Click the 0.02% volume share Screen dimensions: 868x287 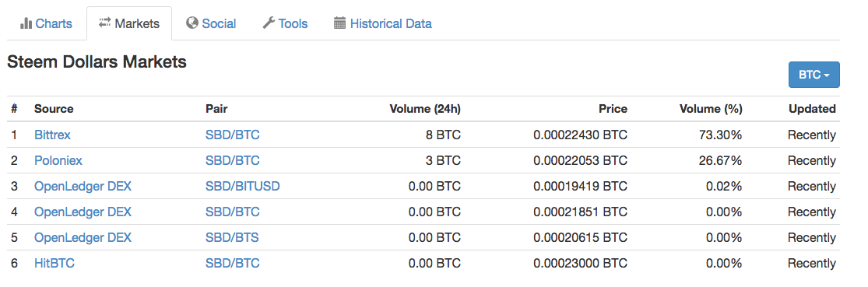pyautogui.click(x=724, y=187)
